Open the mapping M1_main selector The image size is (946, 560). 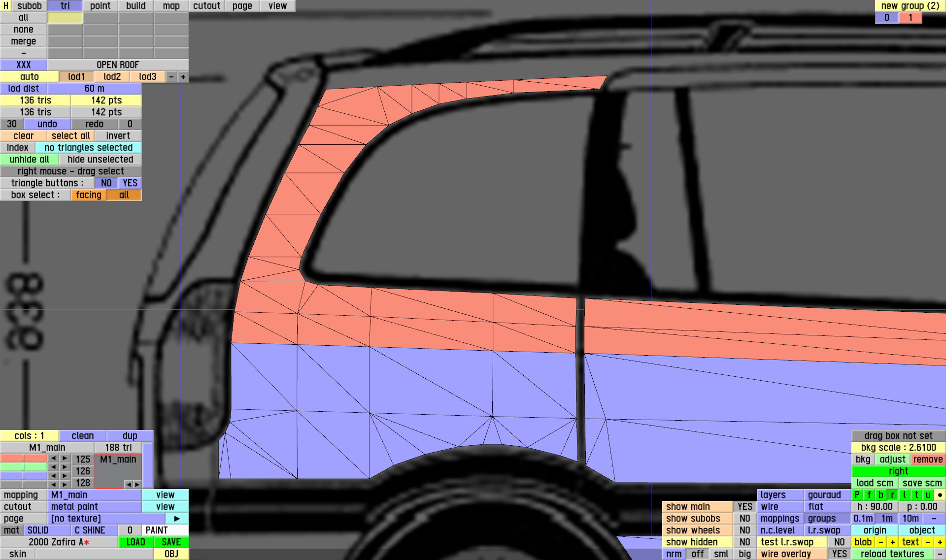click(x=95, y=495)
